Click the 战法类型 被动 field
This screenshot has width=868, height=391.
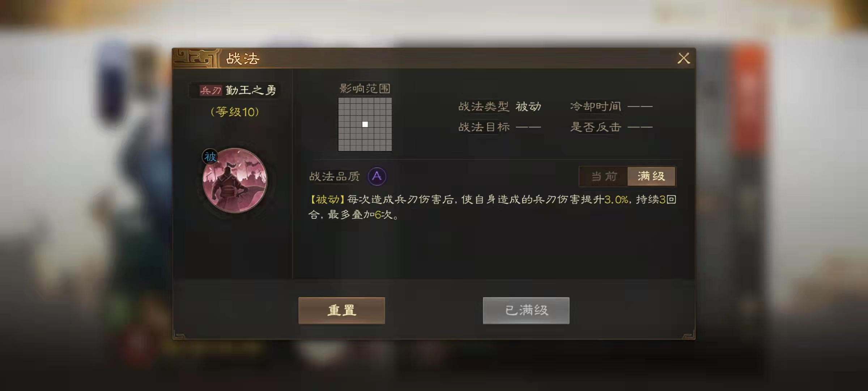500,106
